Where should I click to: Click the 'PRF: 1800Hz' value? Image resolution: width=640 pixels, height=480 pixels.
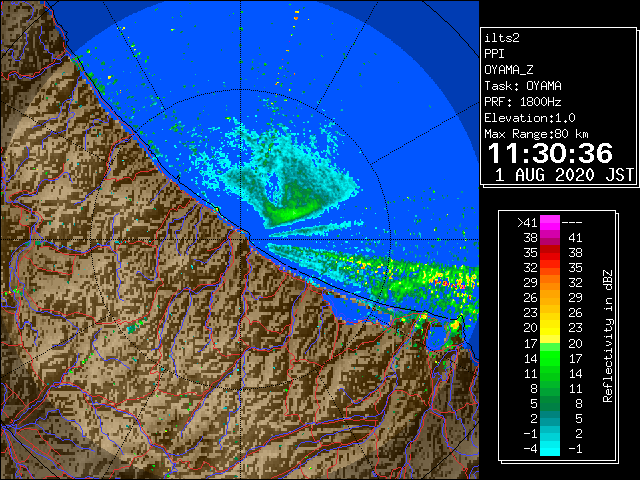coord(522,102)
